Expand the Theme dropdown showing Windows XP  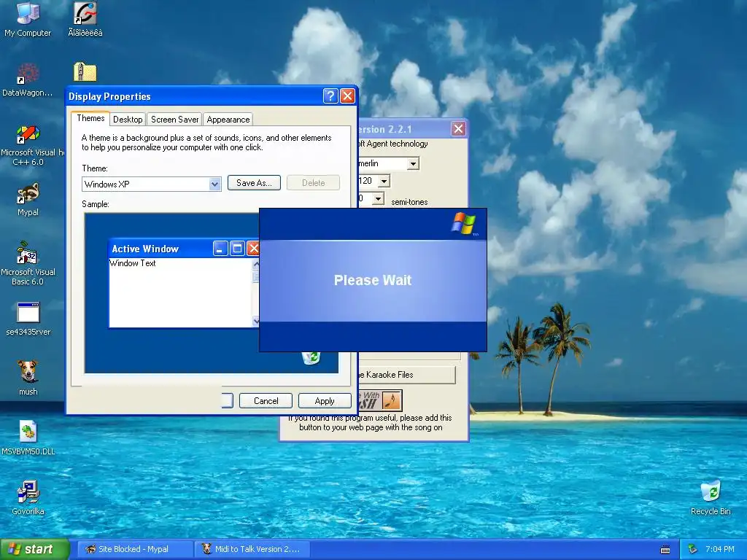pos(215,184)
